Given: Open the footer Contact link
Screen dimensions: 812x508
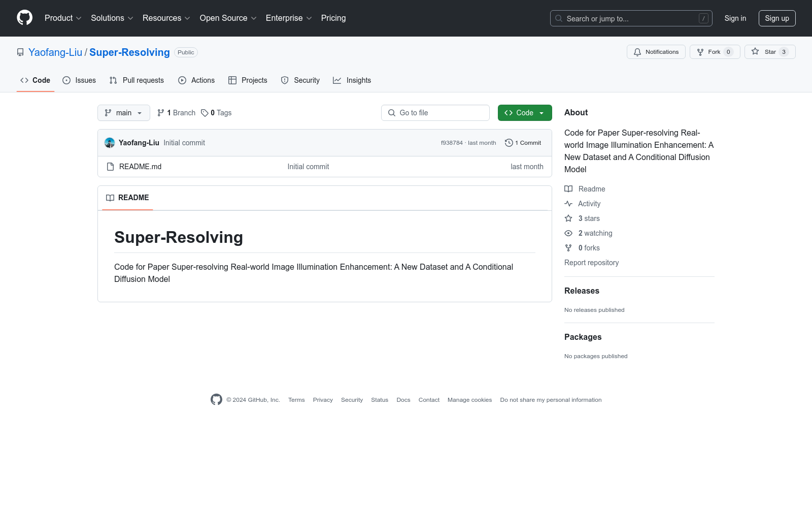Looking at the screenshot, I should [429, 400].
